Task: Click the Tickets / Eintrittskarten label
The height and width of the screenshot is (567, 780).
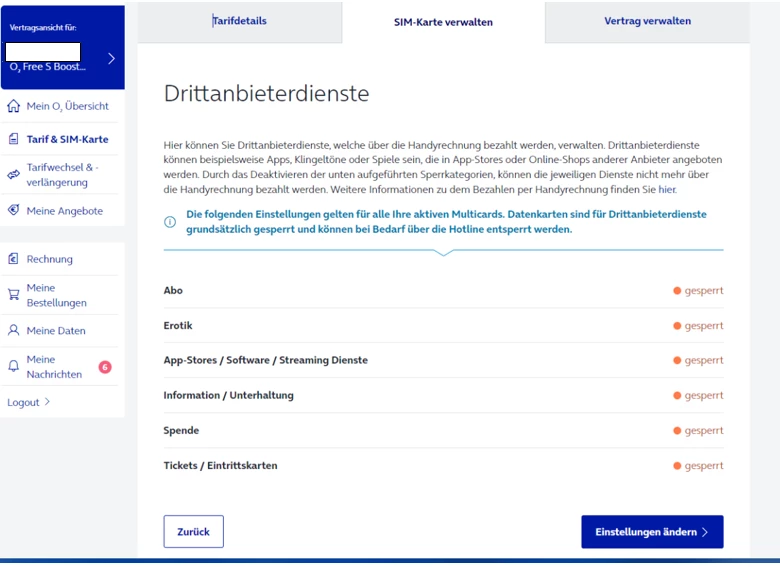Action: (x=220, y=466)
